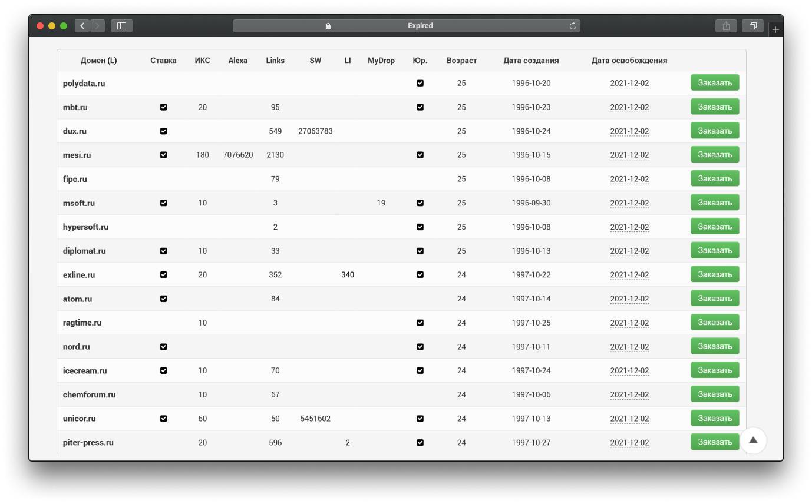The width and height of the screenshot is (812, 504).
Task: Select Alexa value 7076620 for mesi.ru
Action: point(238,155)
